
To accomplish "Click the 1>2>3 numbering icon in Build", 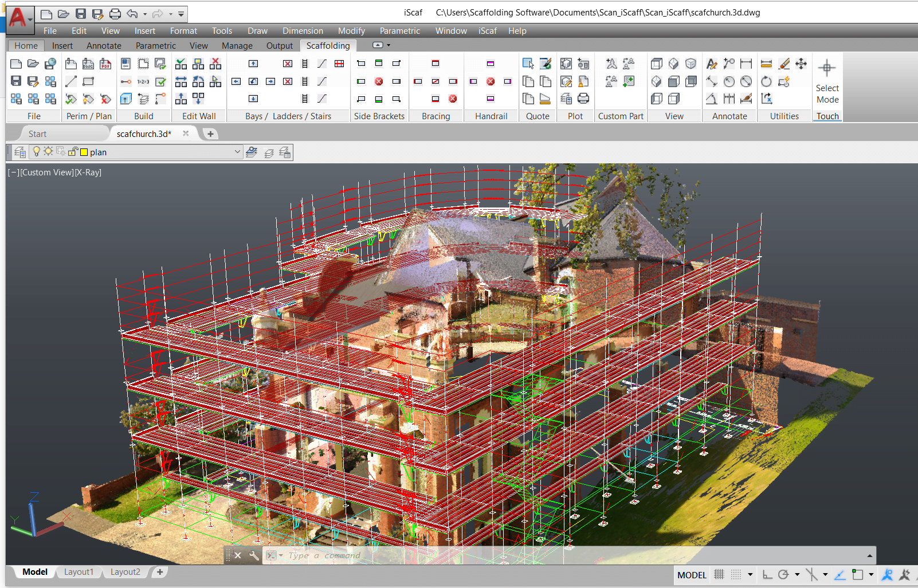I will tap(143, 81).
